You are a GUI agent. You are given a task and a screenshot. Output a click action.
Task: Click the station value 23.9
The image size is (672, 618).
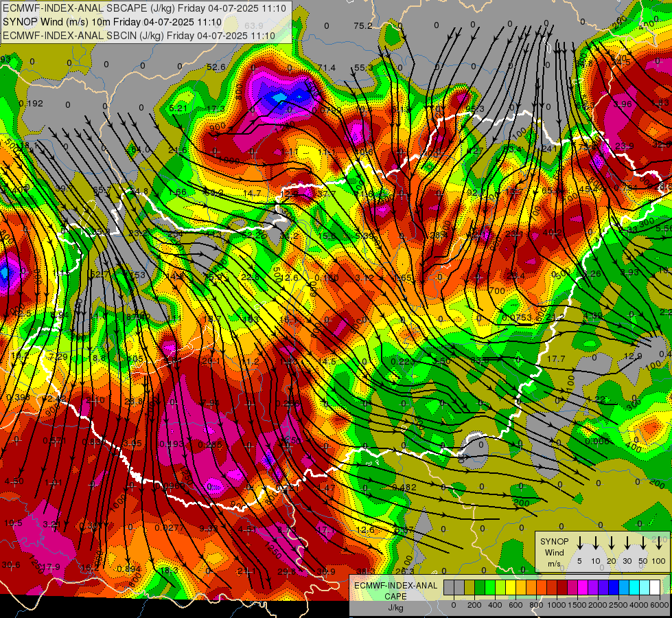[625, 146]
